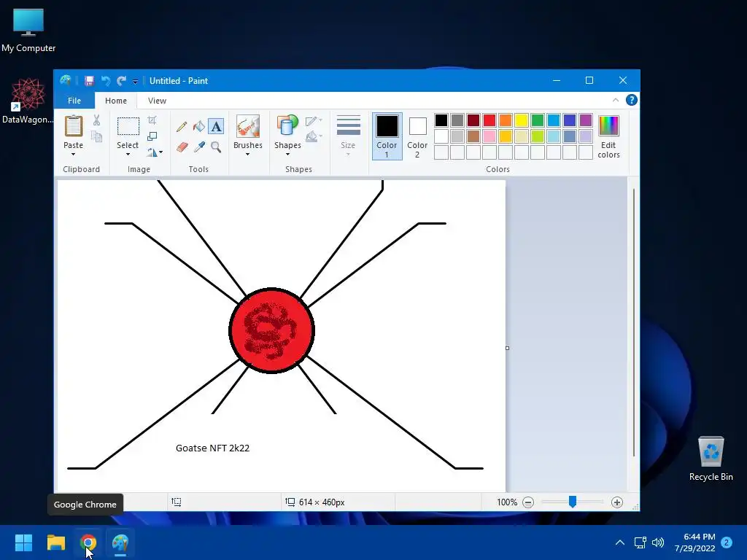
Task: Click the Paint icon on taskbar
Action: (x=120, y=542)
